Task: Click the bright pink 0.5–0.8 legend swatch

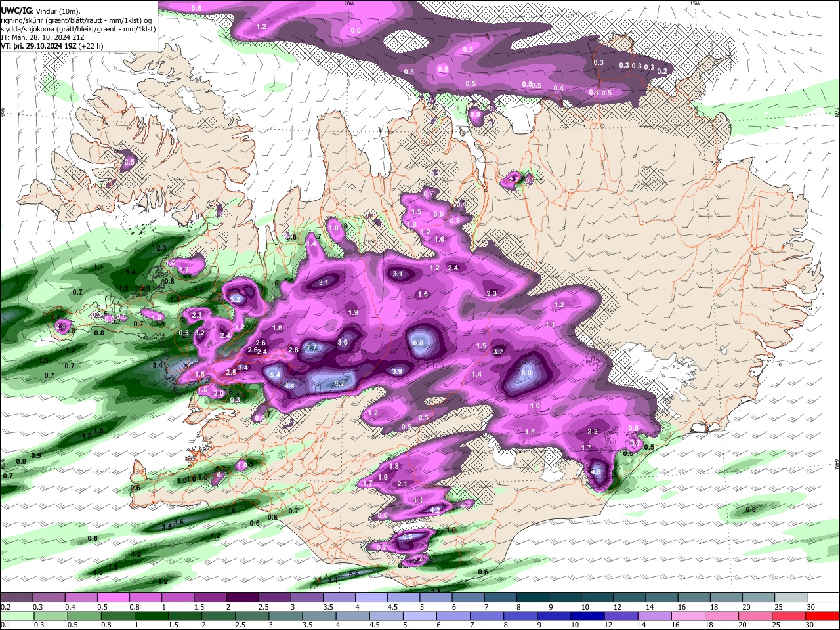Action: pos(113,598)
